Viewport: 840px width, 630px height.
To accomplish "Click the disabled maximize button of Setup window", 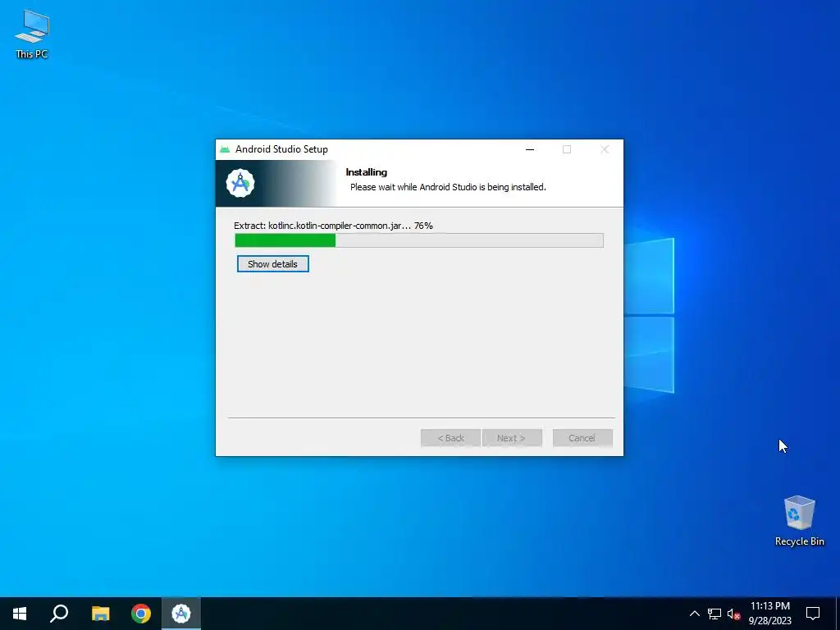I will [x=567, y=149].
